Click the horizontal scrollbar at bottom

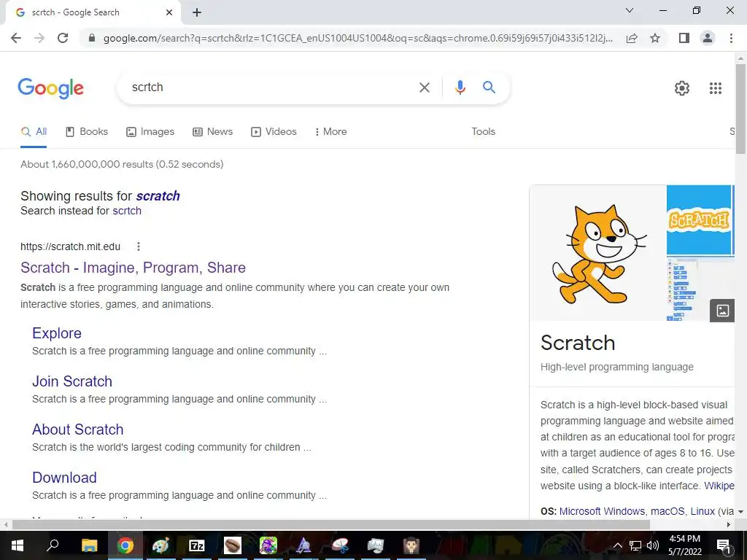point(330,525)
